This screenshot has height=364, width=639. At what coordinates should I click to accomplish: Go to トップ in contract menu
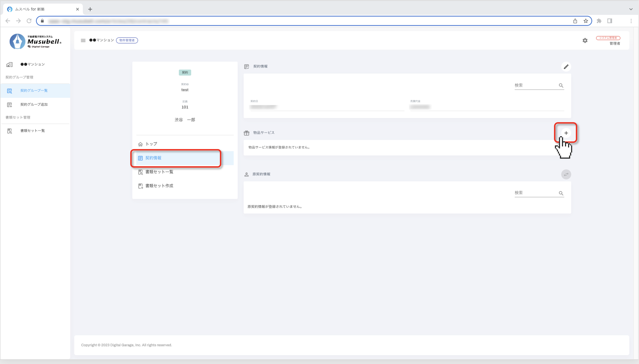[x=151, y=144]
